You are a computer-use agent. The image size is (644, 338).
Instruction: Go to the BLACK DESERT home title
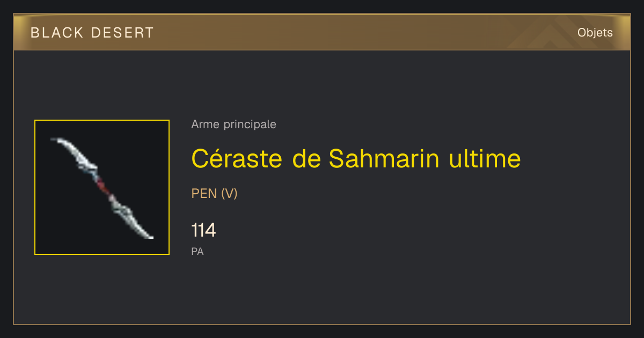coord(92,33)
